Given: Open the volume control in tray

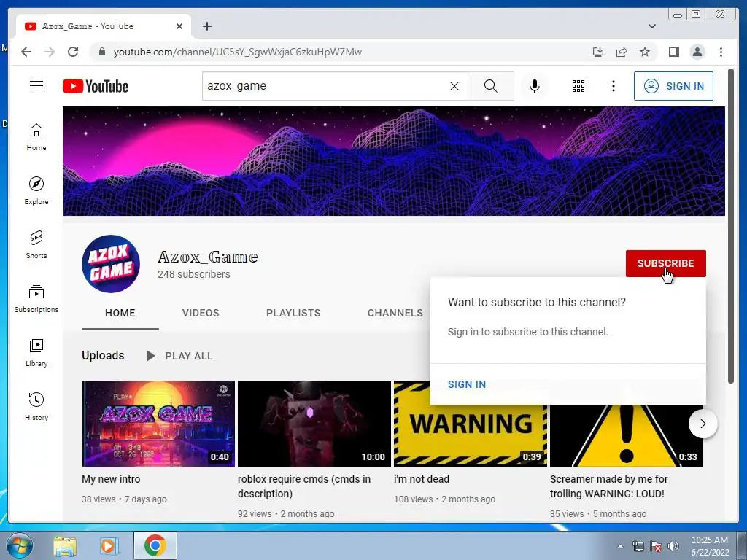Looking at the screenshot, I should [x=673, y=546].
